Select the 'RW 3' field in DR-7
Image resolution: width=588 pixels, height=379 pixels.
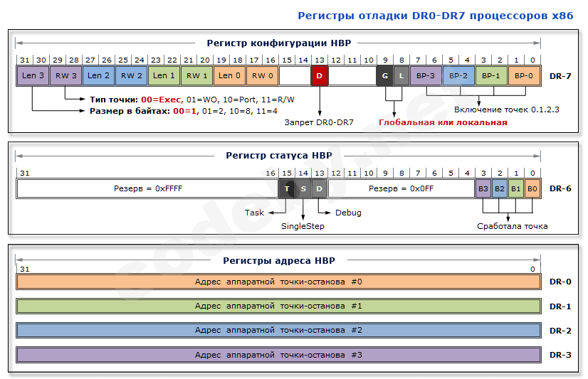tap(66, 75)
